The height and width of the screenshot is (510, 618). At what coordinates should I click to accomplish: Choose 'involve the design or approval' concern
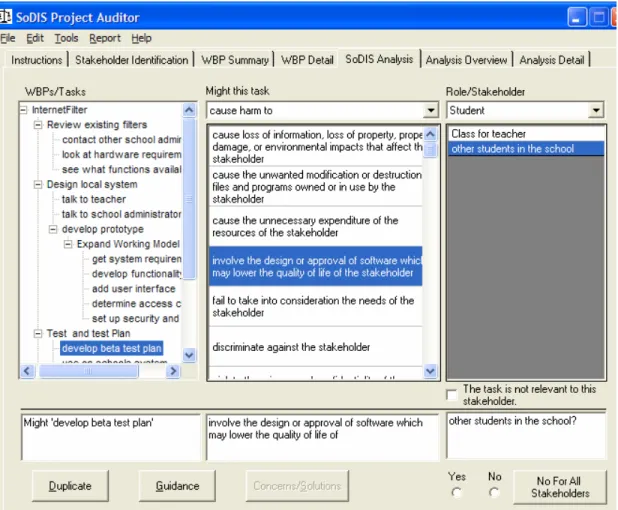316,266
